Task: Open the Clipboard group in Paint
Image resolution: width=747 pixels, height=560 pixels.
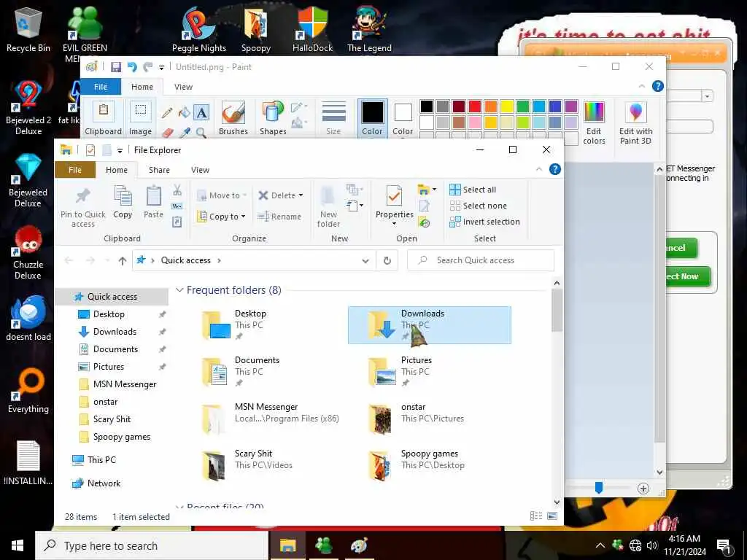Action: point(103,118)
